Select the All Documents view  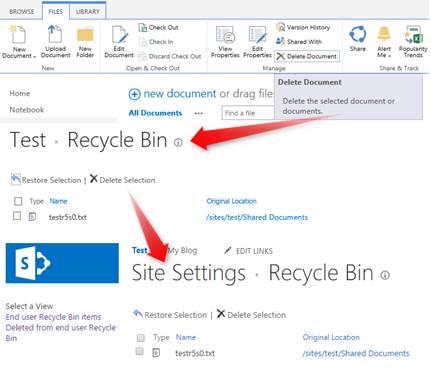(x=155, y=113)
